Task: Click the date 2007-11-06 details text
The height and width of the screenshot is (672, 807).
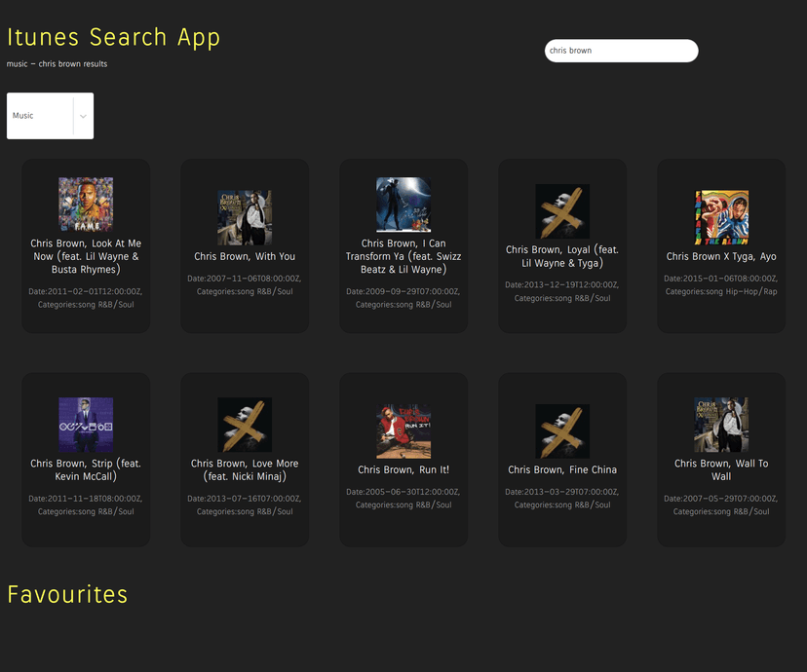Action: (245, 284)
